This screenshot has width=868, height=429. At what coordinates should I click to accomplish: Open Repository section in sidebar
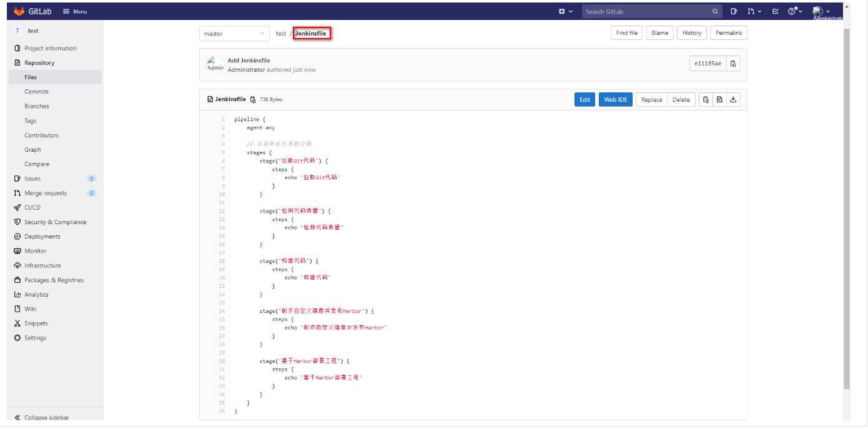click(39, 62)
